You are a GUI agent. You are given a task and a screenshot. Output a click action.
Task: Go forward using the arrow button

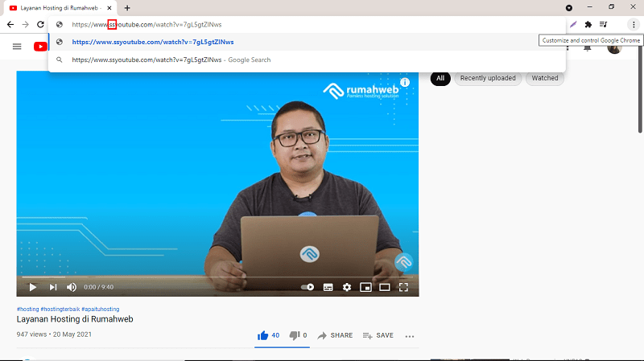click(x=26, y=25)
